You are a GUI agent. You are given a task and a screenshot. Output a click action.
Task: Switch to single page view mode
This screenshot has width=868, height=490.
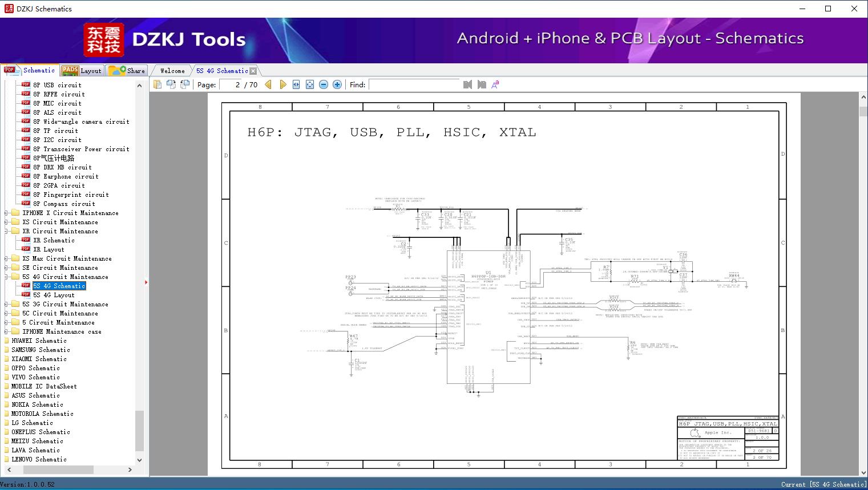[157, 84]
